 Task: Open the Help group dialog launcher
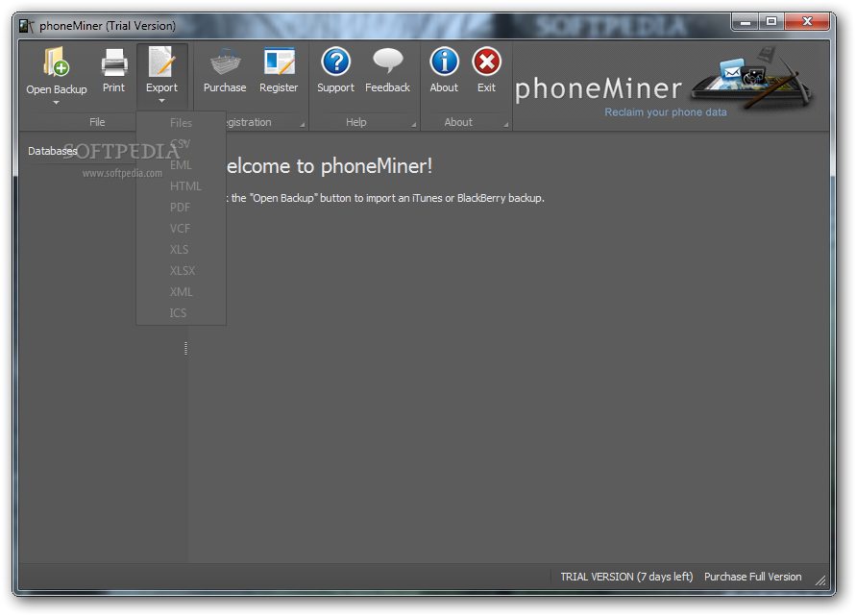(413, 125)
